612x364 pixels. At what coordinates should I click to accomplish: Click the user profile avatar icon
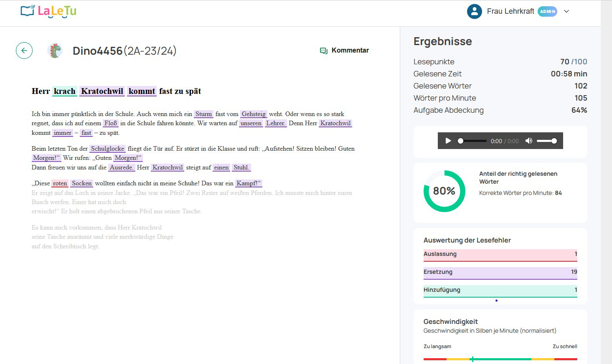[474, 11]
